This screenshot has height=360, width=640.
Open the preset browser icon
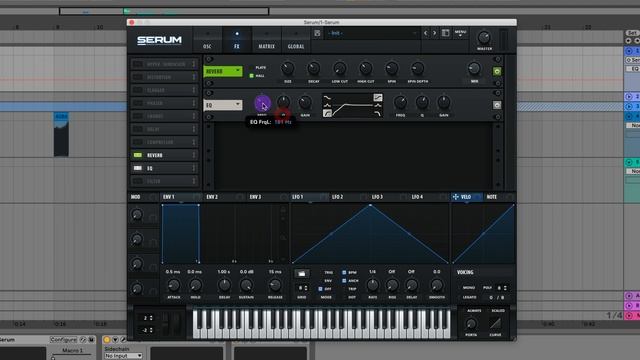[x=445, y=33]
